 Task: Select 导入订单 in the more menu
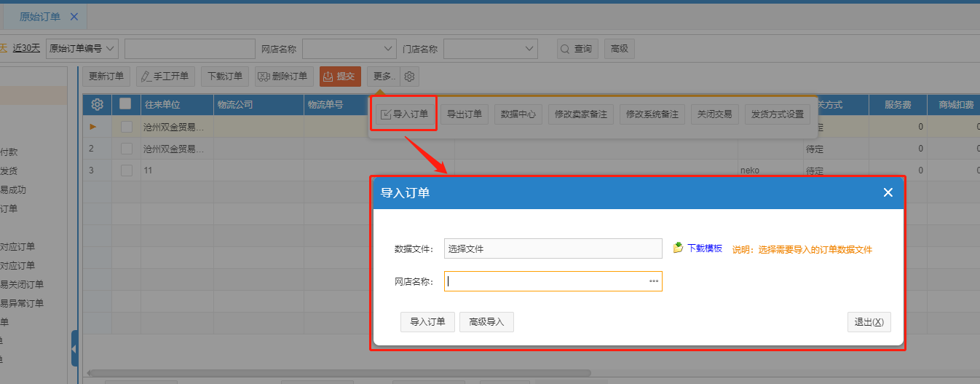(x=405, y=114)
